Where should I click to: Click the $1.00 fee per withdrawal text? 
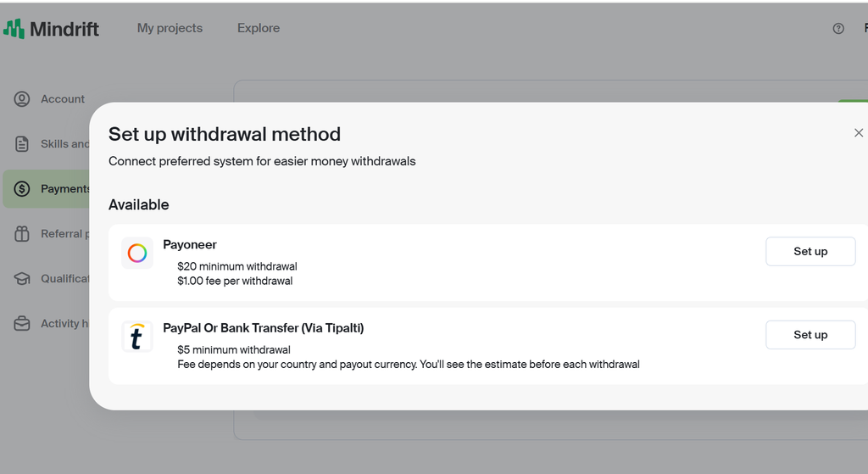click(x=235, y=281)
